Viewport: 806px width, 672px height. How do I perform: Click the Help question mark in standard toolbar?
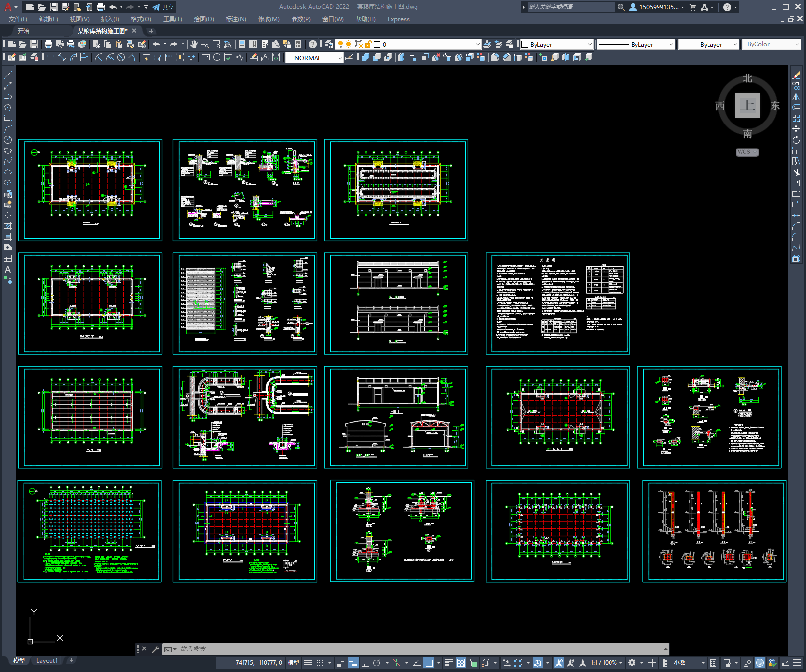[x=313, y=44]
